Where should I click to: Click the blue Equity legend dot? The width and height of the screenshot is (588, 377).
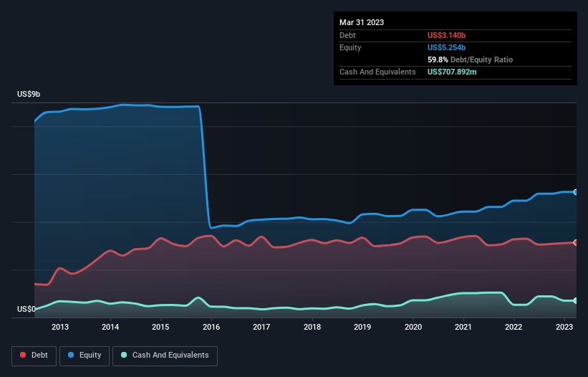(71, 355)
